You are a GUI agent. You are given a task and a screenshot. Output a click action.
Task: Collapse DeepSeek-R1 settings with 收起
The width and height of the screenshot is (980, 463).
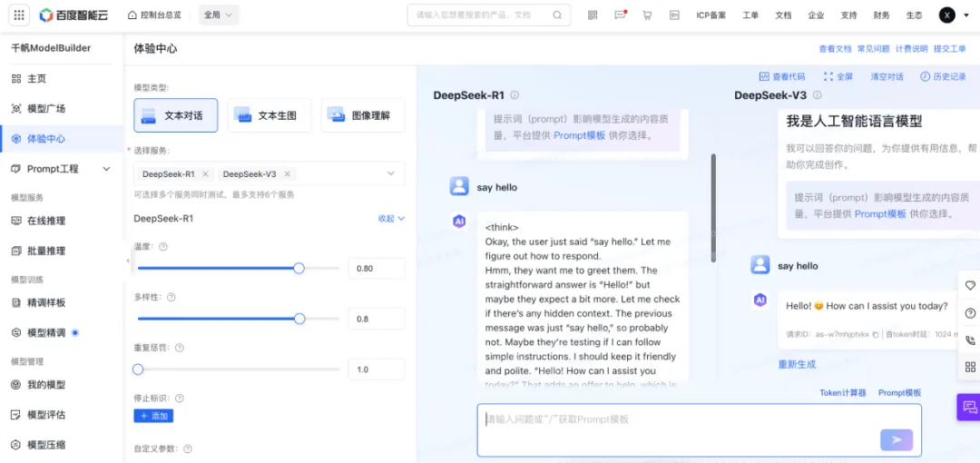(x=391, y=219)
